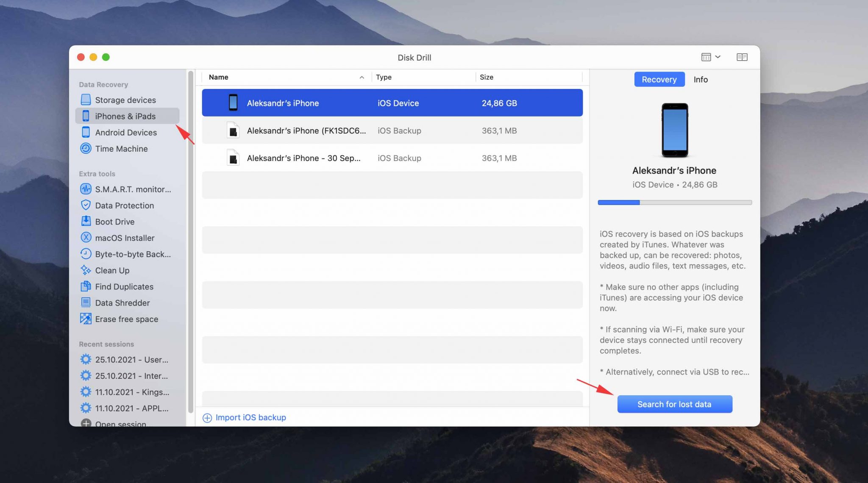Toggle Name column sort arrow
The width and height of the screenshot is (868, 483).
362,77
